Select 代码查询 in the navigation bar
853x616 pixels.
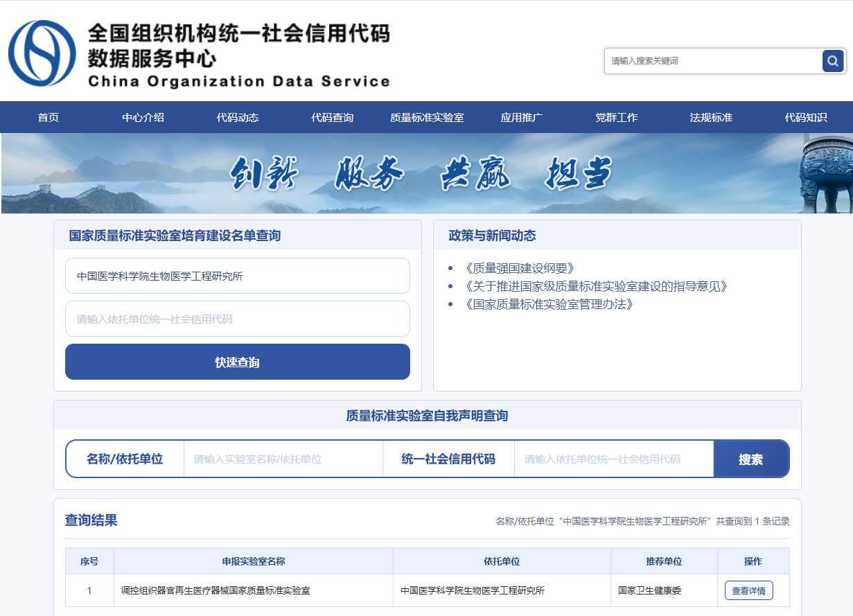pyautogui.click(x=332, y=117)
